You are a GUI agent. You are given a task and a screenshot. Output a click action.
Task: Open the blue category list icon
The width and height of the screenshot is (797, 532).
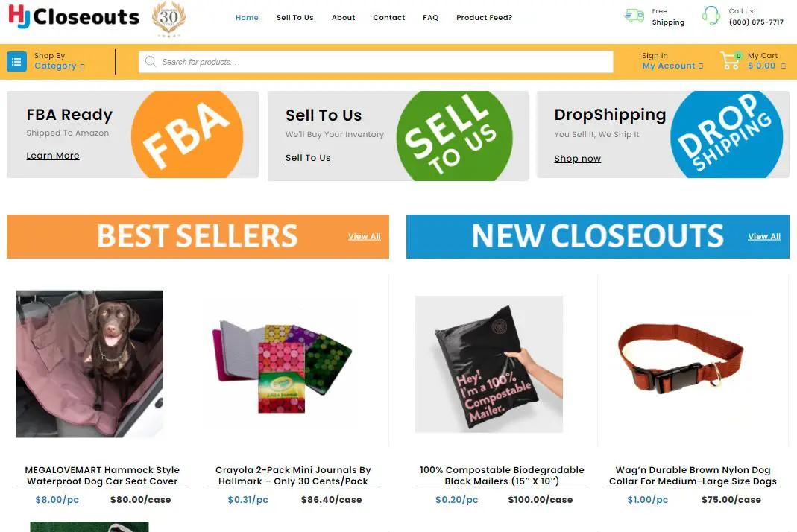[x=16, y=62]
